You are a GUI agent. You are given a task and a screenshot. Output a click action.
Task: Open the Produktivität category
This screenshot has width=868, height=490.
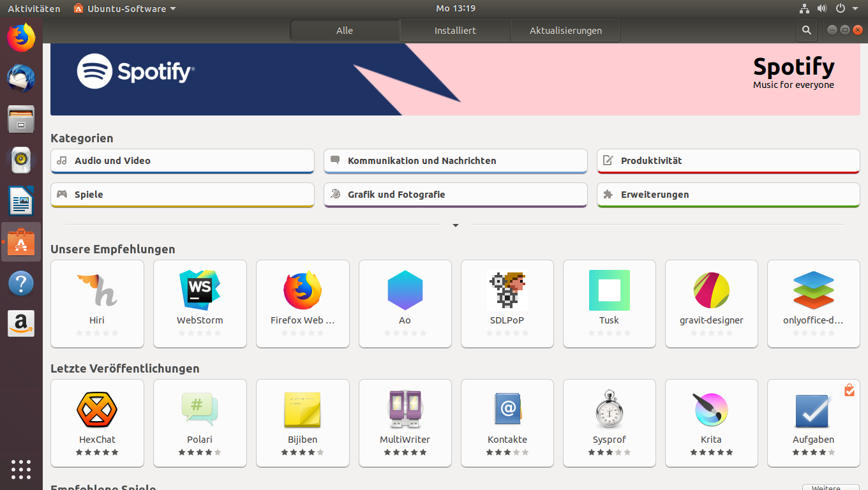tap(728, 161)
